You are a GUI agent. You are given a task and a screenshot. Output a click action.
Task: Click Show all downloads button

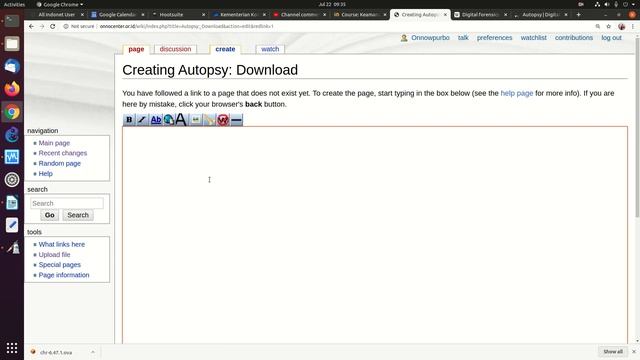point(613,351)
